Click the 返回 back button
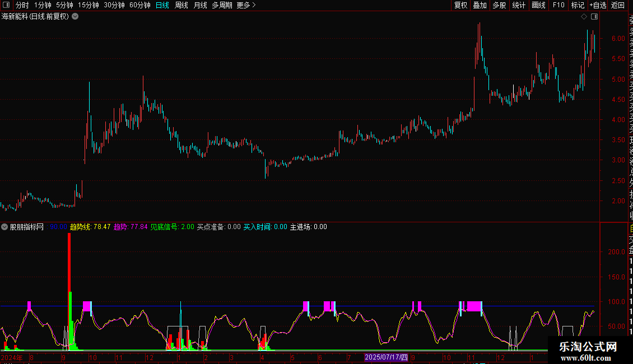 (x=618, y=5)
